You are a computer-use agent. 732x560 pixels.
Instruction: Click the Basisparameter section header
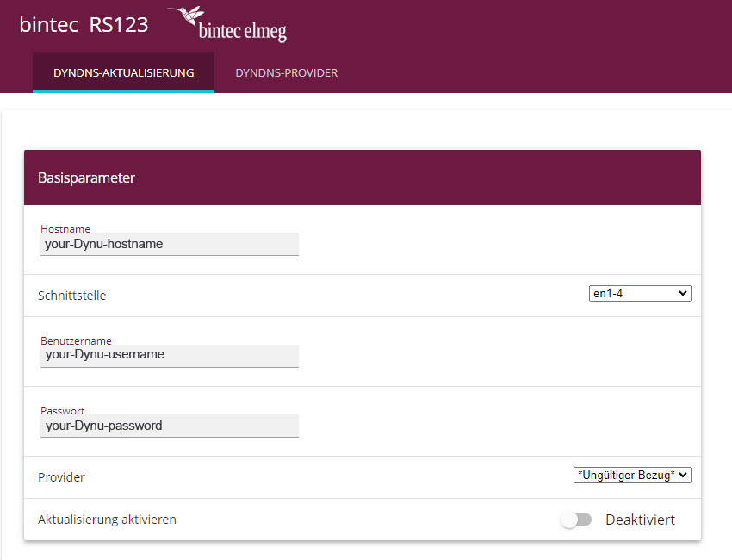pyautogui.click(x=363, y=177)
